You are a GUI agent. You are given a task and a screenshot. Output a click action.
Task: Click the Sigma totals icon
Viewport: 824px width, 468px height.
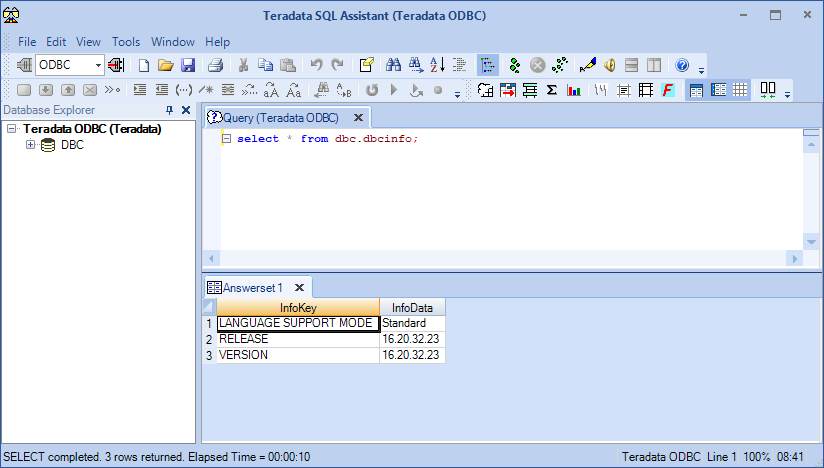(552, 90)
